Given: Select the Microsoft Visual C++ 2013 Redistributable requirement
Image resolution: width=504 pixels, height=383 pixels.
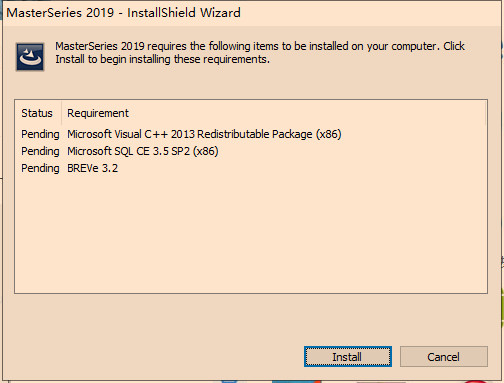Looking at the screenshot, I should 204,134.
